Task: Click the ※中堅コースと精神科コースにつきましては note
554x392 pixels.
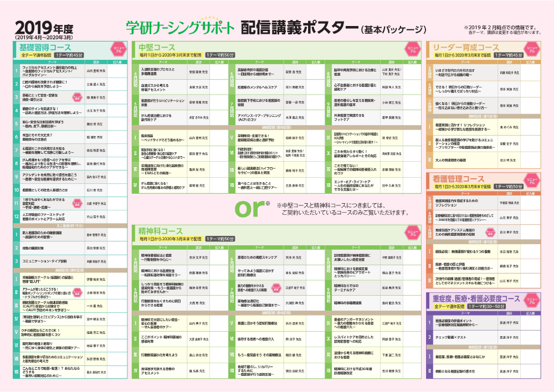Action: (343, 209)
